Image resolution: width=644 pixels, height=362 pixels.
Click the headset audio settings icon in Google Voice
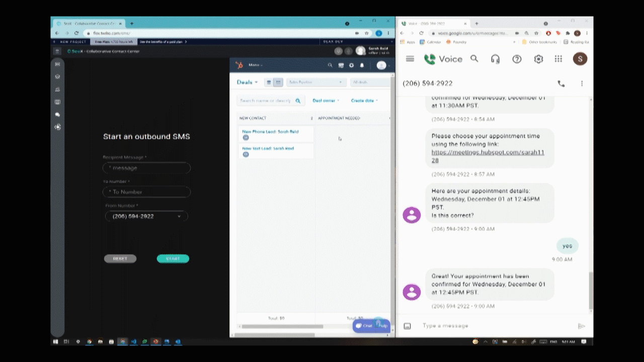[495, 59]
